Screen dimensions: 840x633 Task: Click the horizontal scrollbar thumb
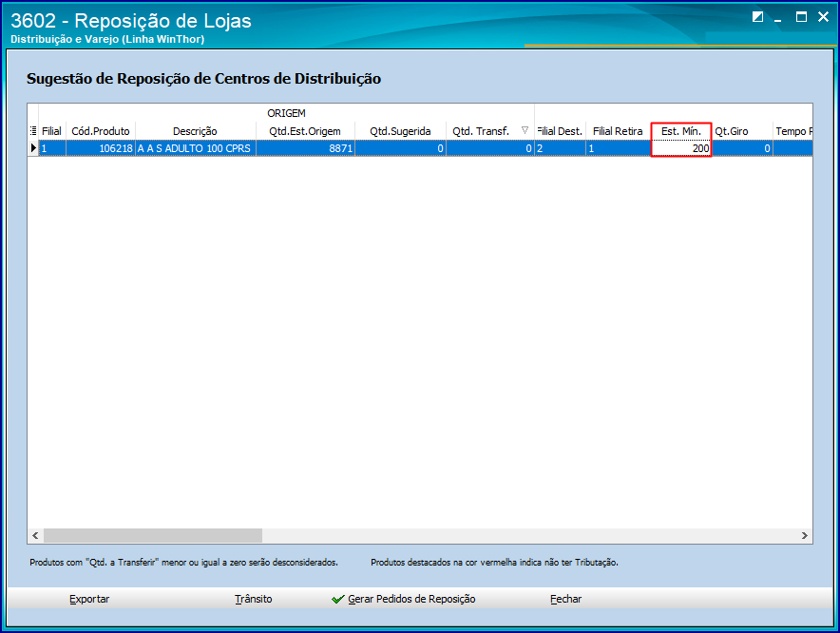pos(153,535)
